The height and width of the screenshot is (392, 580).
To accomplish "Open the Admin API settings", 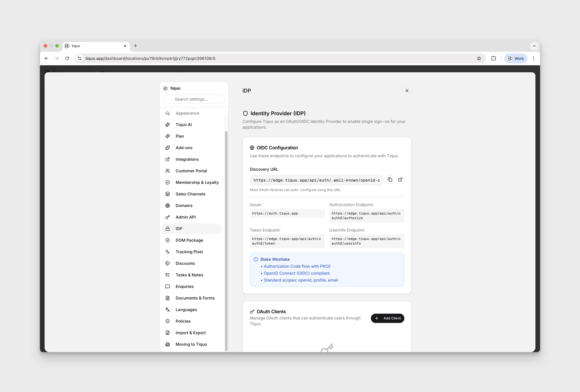I will coord(192,217).
